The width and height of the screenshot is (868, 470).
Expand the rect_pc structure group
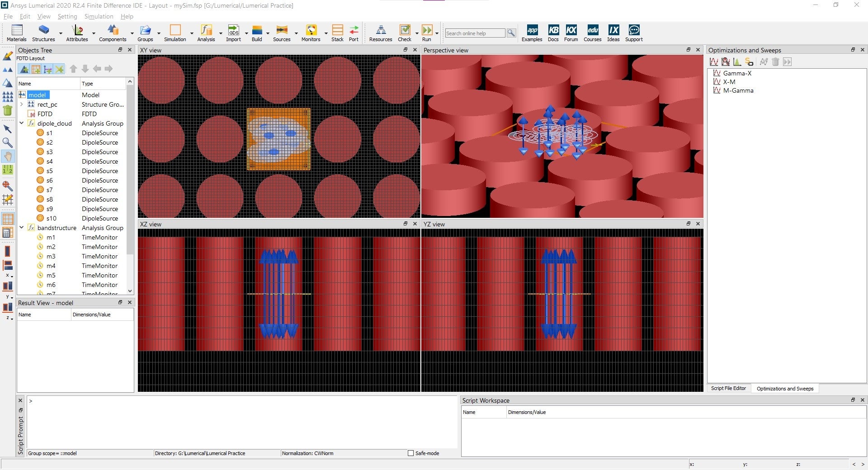(21, 104)
